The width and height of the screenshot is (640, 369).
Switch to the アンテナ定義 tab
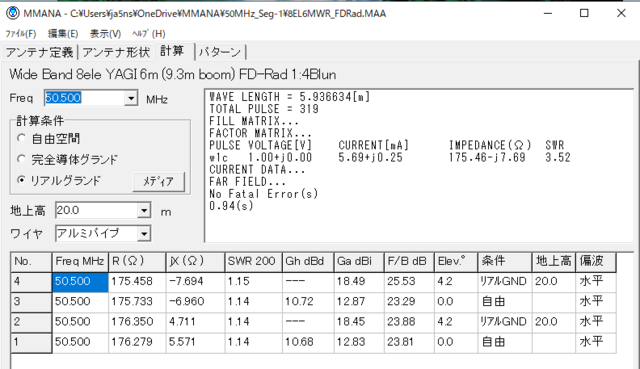[x=40, y=52]
